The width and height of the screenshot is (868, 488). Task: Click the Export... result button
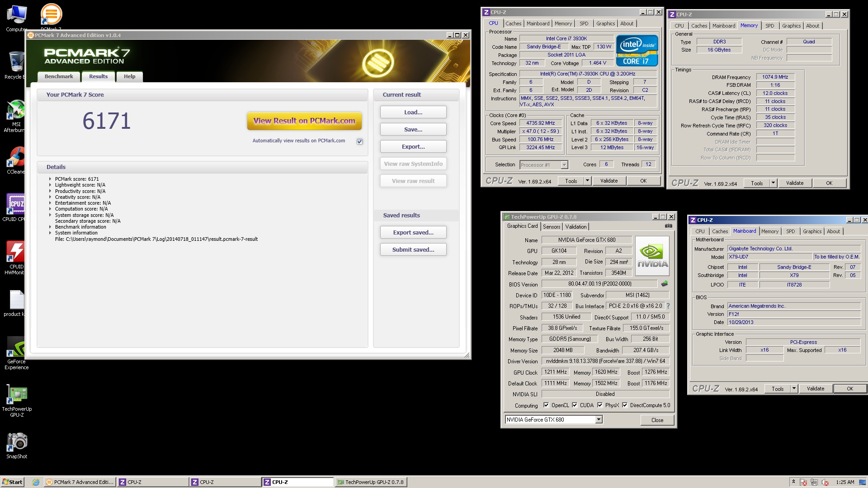[413, 146]
